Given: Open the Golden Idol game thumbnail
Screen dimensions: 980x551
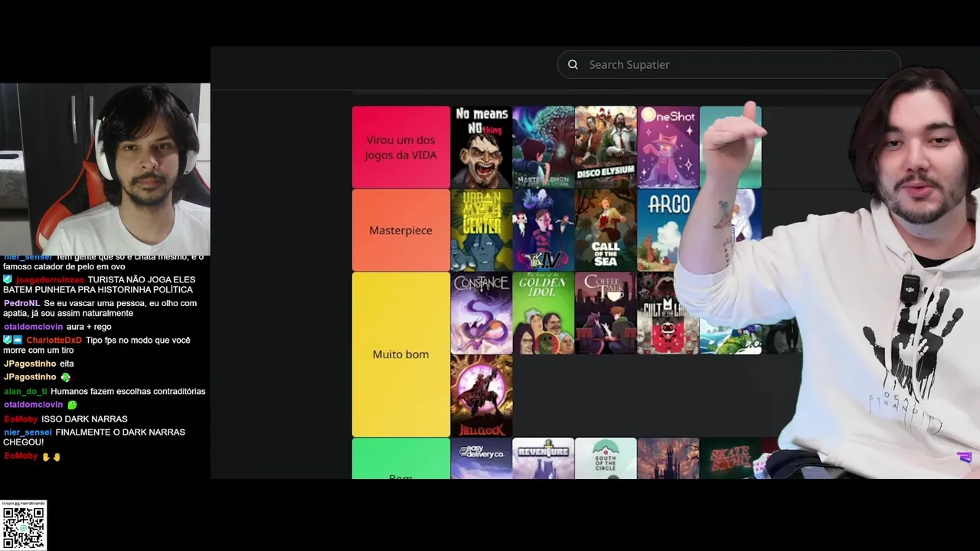Looking at the screenshot, I should (x=544, y=313).
